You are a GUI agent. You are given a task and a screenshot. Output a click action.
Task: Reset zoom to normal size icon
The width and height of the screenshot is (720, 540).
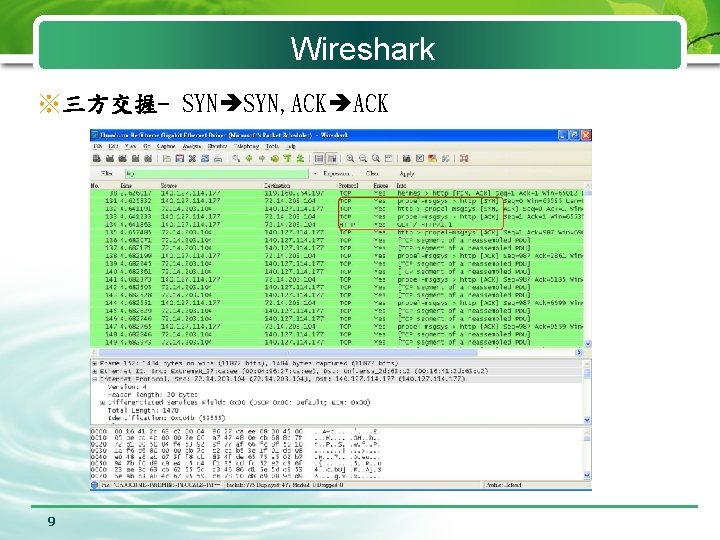376,158
